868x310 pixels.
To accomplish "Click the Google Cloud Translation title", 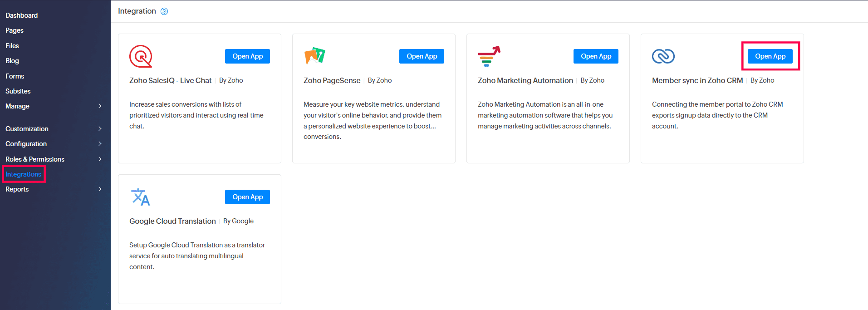I will pyautogui.click(x=172, y=221).
